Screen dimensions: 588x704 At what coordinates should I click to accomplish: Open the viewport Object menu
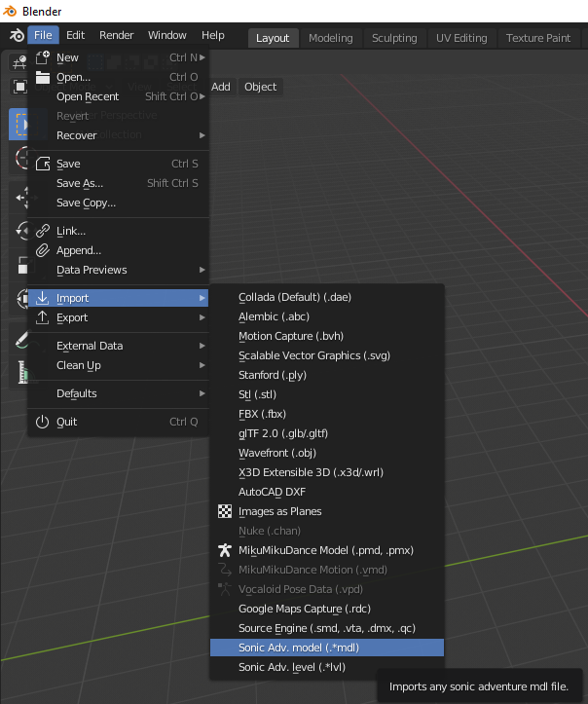(260, 87)
